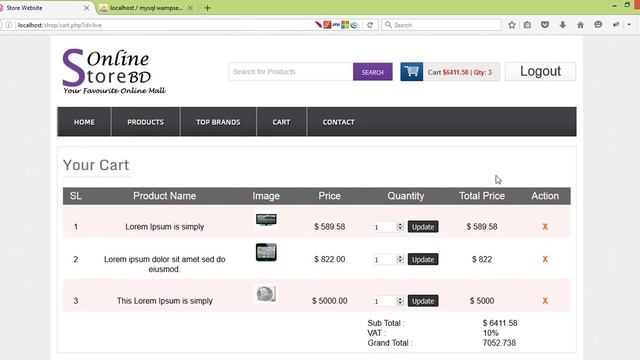Reload the page with the refresh icon

(370, 25)
